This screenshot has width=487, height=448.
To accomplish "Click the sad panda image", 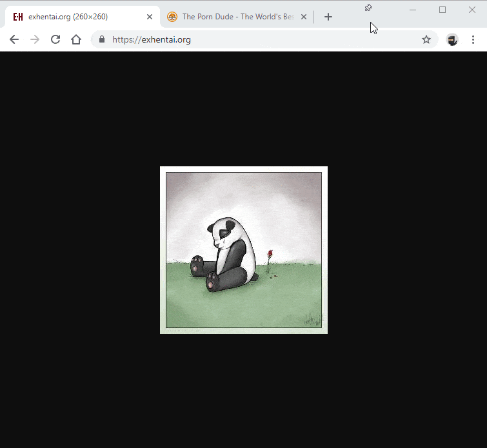I will click(243, 250).
